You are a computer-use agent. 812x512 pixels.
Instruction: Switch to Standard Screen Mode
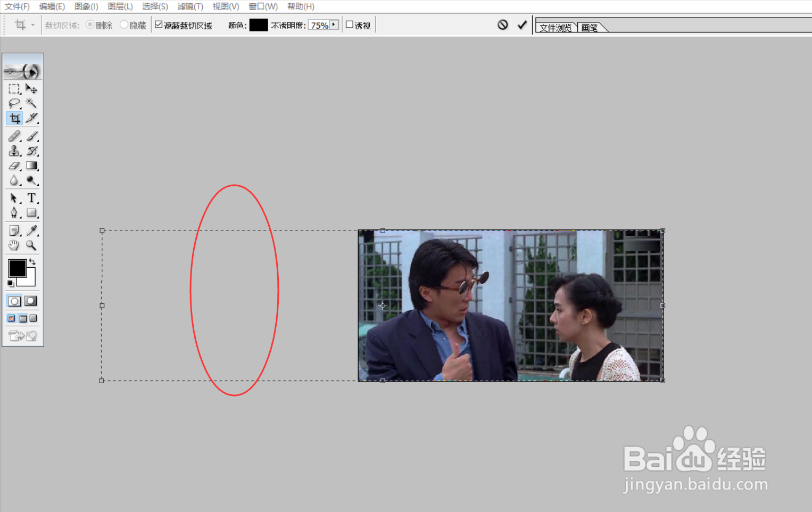coord(11,318)
